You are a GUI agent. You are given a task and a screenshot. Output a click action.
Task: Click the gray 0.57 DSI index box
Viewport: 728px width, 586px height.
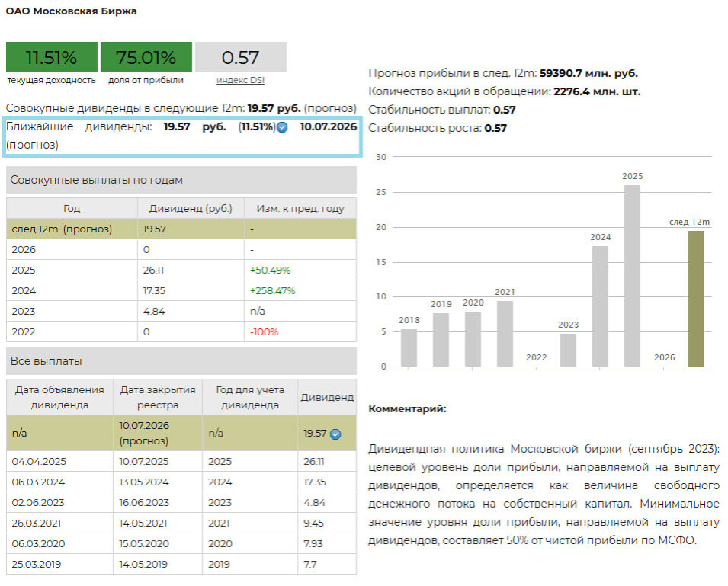tap(240, 57)
